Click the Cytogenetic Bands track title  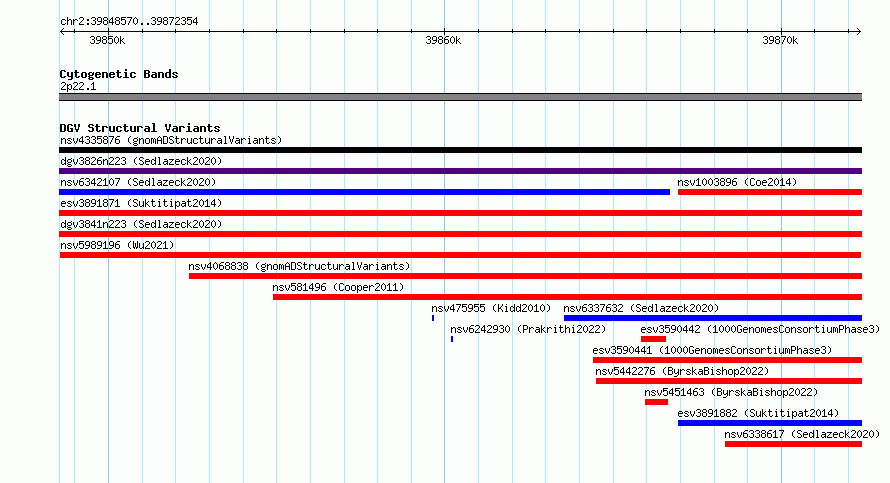tap(119, 74)
